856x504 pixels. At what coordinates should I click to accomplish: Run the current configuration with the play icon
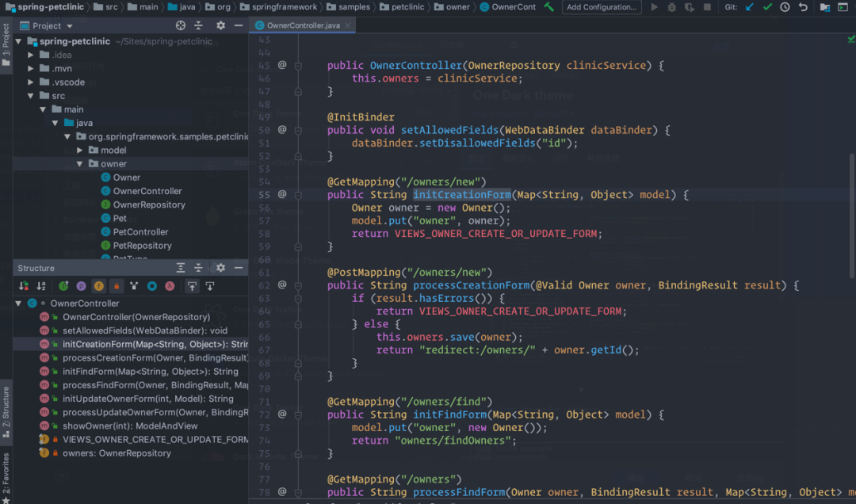point(654,7)
